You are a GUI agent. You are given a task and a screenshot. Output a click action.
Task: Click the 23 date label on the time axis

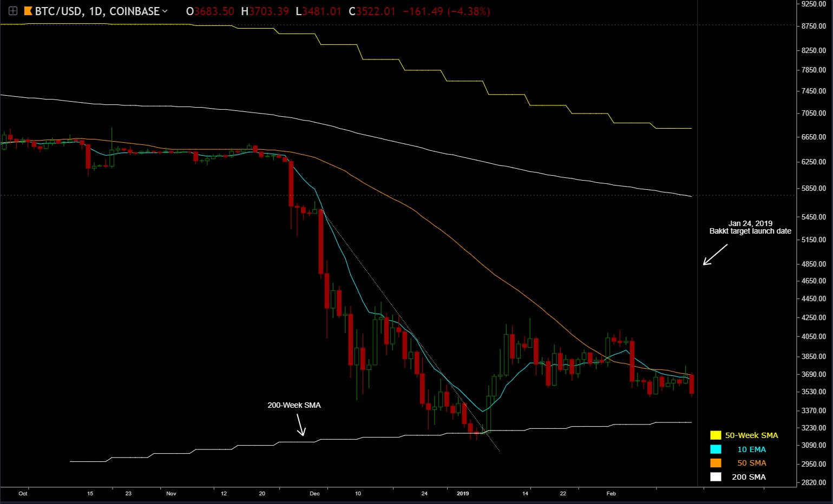click(x=128, y=493)
